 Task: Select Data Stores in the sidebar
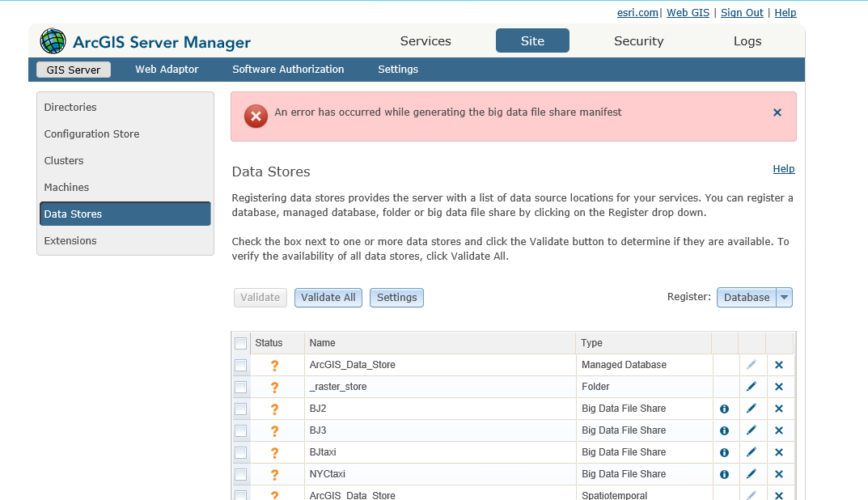coord(125,214)
